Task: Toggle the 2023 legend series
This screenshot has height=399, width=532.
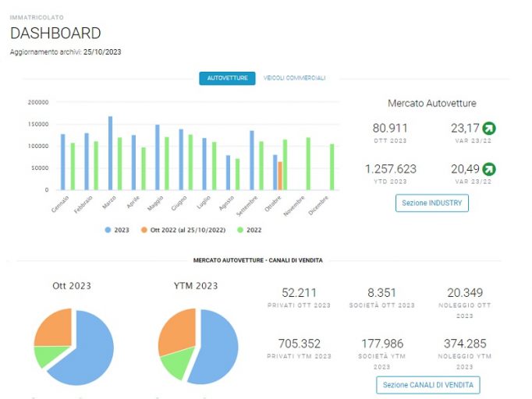Action: click(x=117, y=230)
